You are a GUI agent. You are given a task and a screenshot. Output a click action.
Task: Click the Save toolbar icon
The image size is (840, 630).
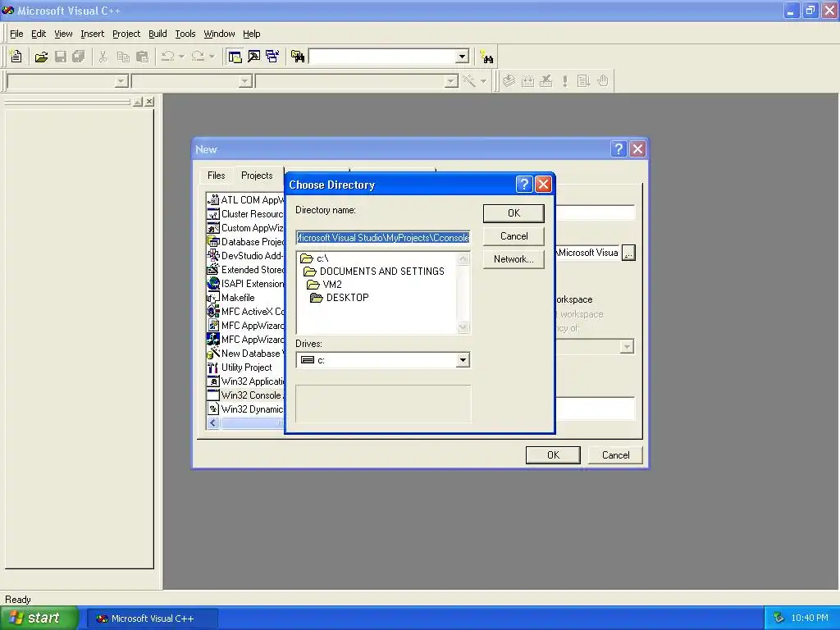(61, 57)
